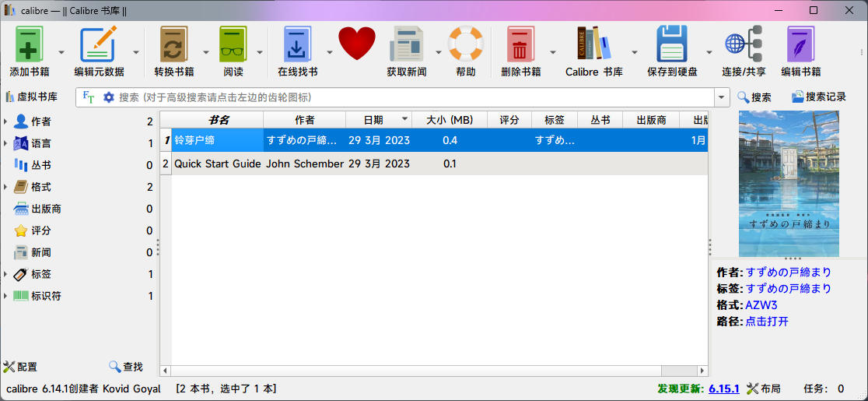Viewport: 868px width, 401px height.
Task: Click 保存到硬盘 (Save to disk) floppy icon
Action: click(672, 44)
